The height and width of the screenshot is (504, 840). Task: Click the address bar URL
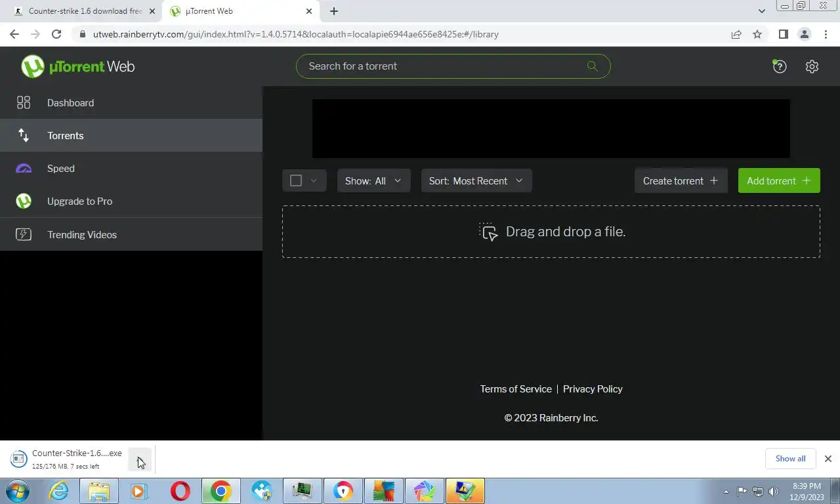tap(296, 34)
